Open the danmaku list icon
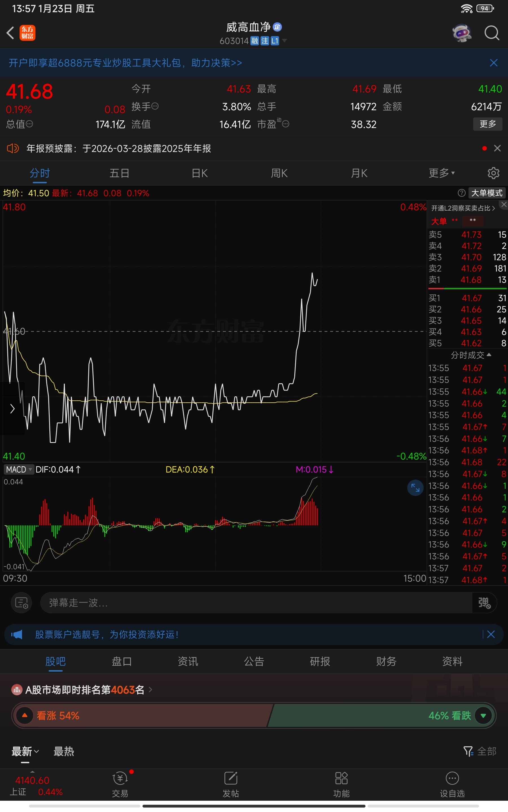 point(21,603)
